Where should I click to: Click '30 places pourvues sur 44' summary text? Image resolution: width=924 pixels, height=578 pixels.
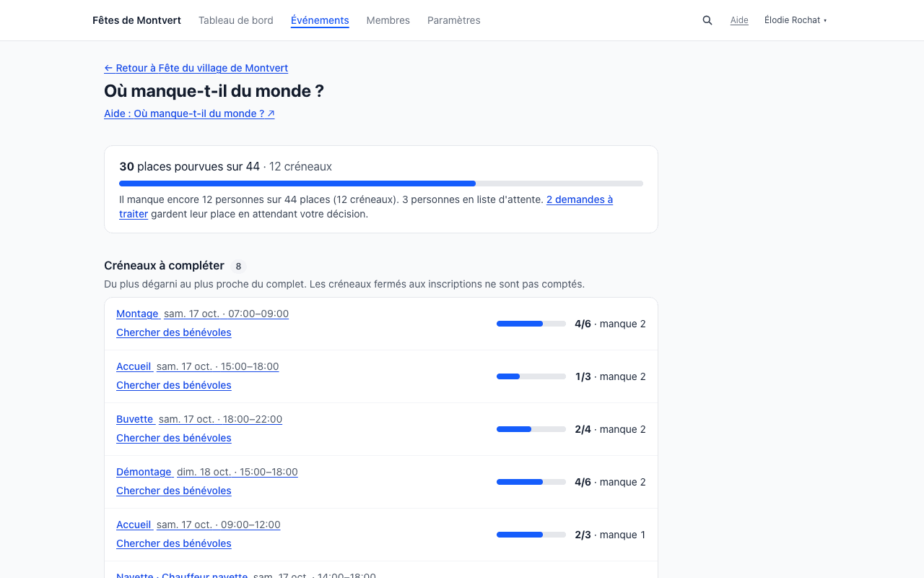[189, 166]
